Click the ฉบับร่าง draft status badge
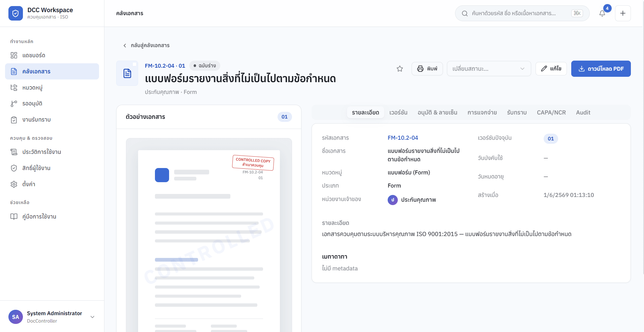The width and height of the screenshot is (644, 332). 205,66
